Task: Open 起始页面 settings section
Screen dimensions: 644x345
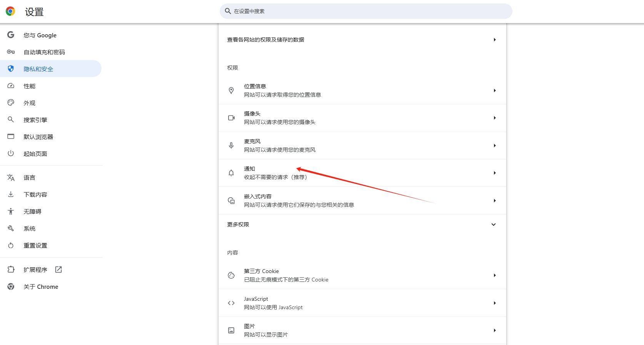Action: click(x=51, y=154)
